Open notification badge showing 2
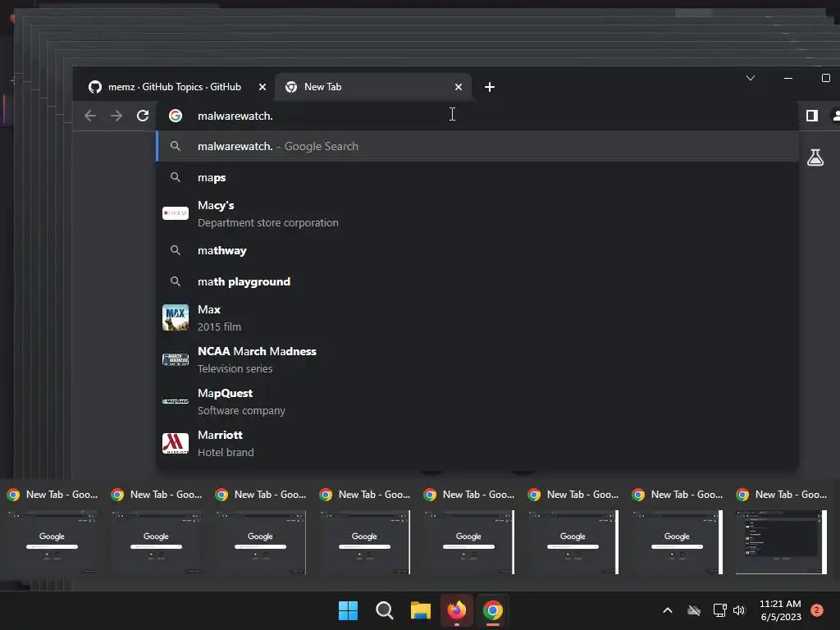The width and height of the screenshot is (840, 630). (817, 610)
